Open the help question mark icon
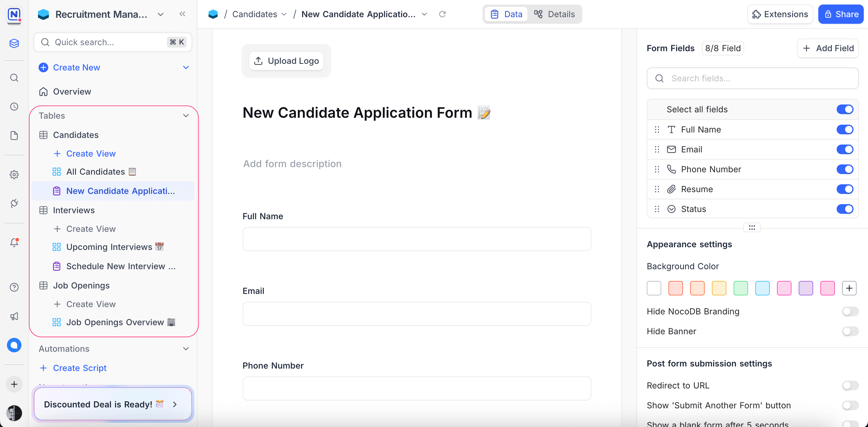The height and width of the screenshot is (427, 868). (x=14, y=287)
